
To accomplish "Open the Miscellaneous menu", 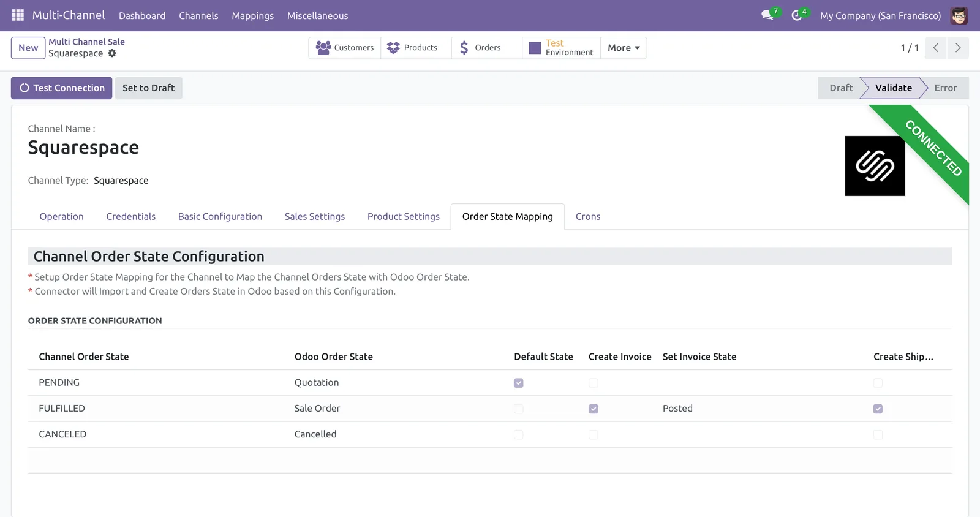I will tap(317, 15).
